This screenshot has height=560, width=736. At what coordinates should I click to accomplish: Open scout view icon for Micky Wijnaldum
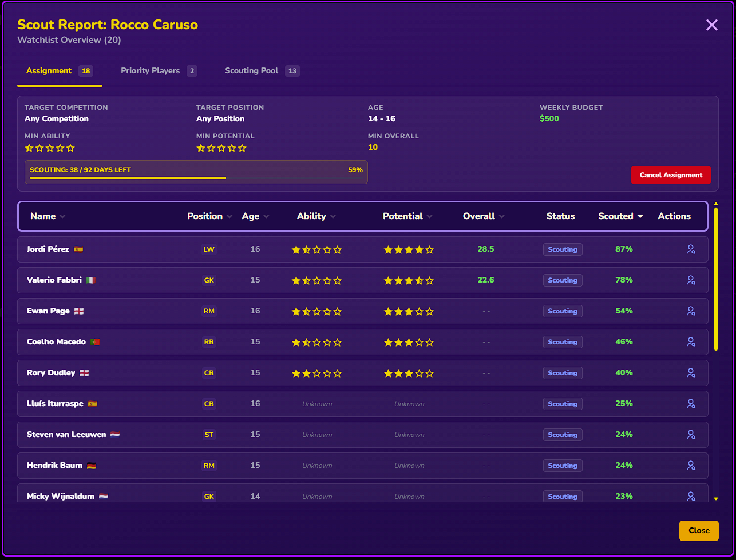pos(691,496)
